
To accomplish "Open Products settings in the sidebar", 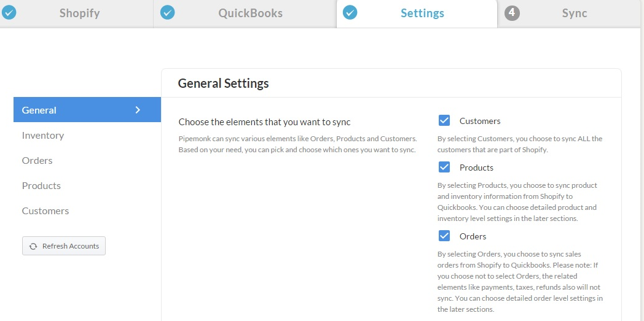I will click(x=41, y=186).
